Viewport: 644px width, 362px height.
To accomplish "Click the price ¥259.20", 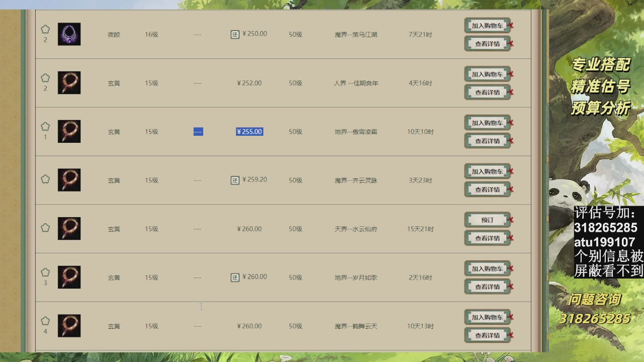I will [x=255, y=179].
